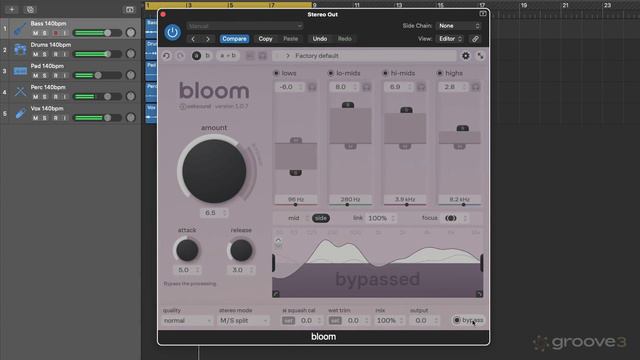
Task: Click the Compare button
Action: [x=234, y=39]
